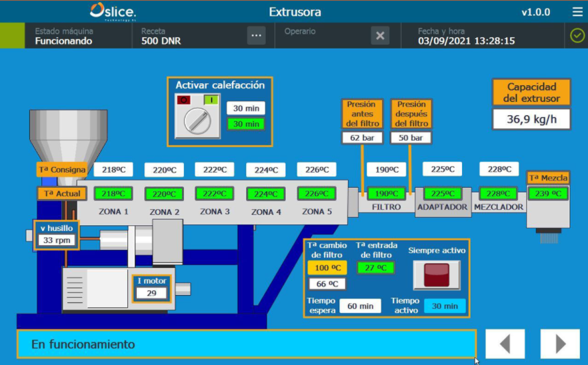This screenshot has width=588, height=365.
Task: Click the Tª Consigna label
Action: [x=62, y=170]
